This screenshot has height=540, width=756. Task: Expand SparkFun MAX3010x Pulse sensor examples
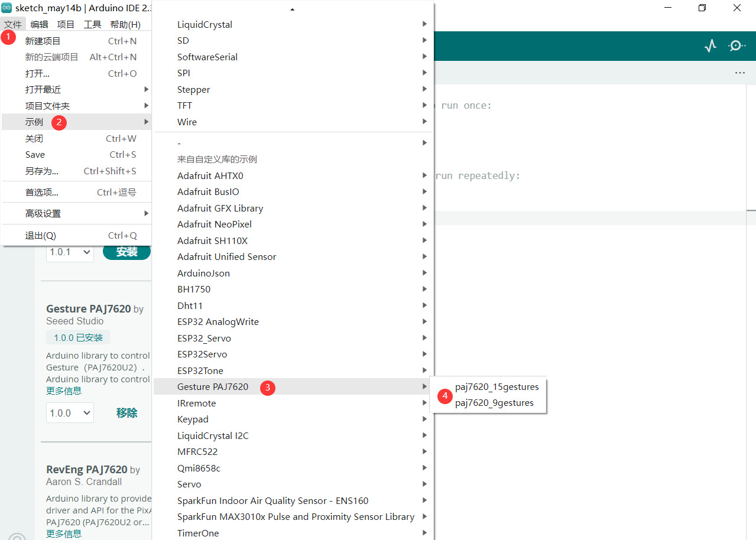293,517
